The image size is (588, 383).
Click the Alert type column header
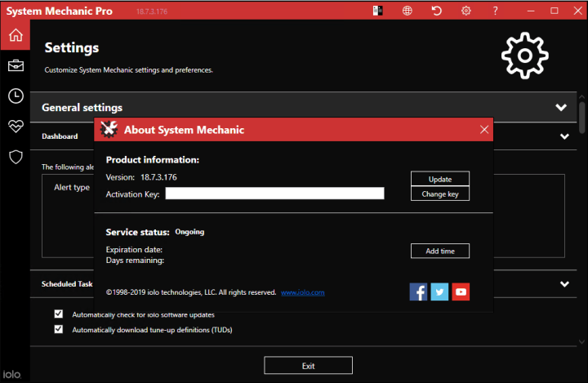72,187
